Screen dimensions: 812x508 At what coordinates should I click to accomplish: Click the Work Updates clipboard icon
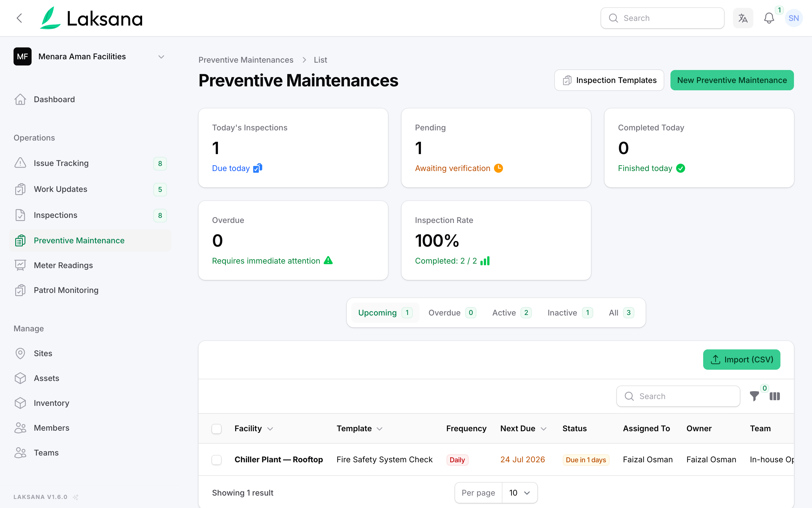(20, 189)
